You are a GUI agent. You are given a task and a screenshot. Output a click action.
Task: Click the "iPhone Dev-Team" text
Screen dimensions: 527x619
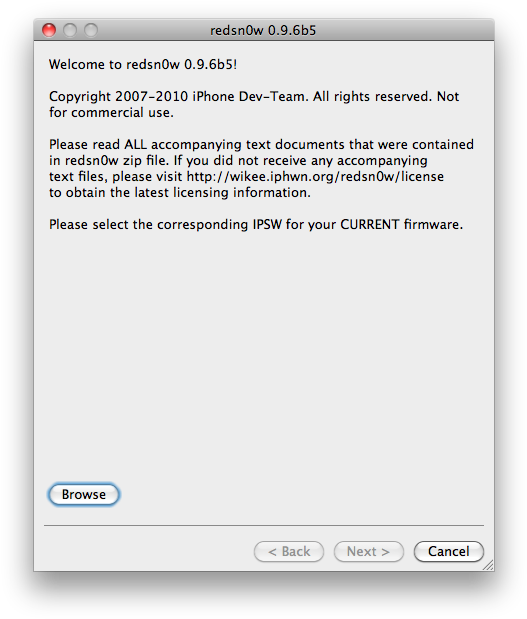coord(249,96)
